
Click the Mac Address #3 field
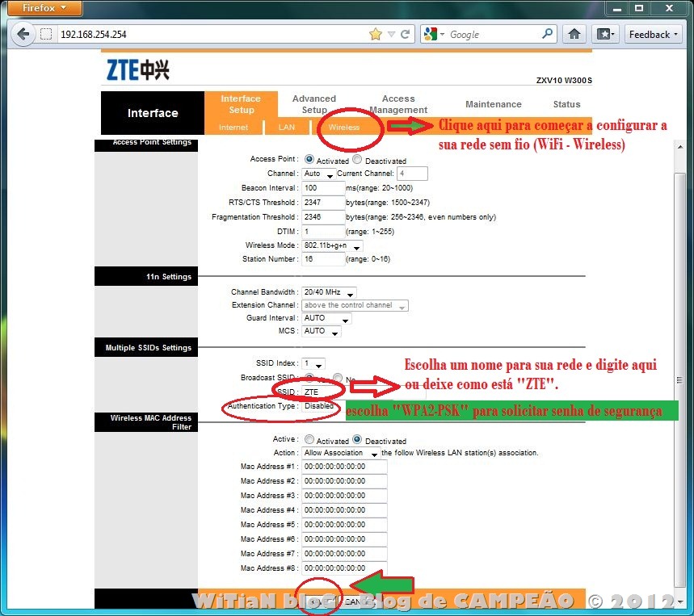(x=344, y=496)
